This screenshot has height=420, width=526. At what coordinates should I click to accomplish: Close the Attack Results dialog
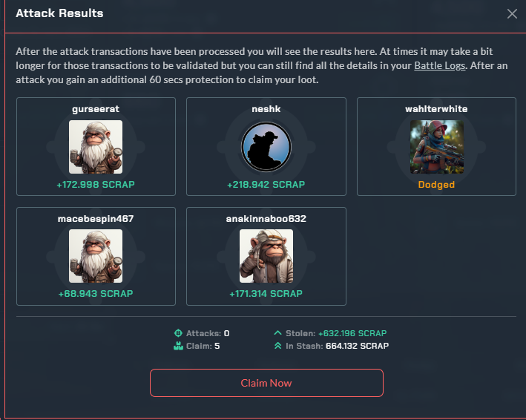512,14
